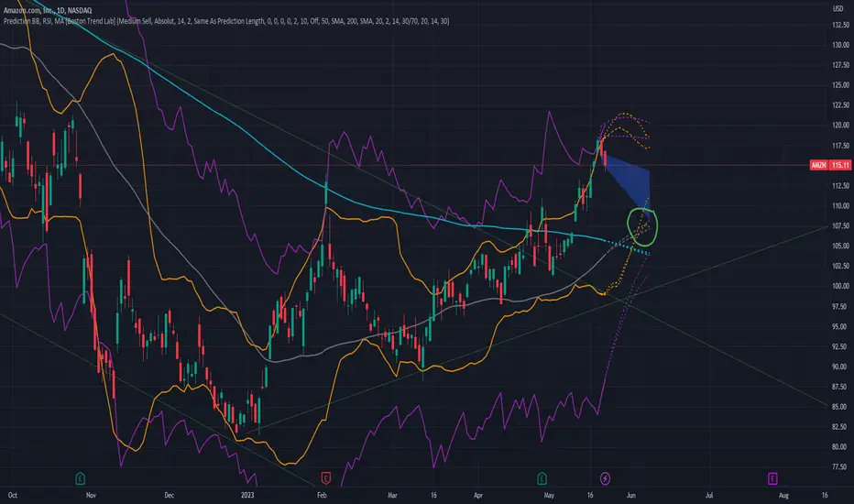Click the 77.50 price axis label

click(841, 467)
